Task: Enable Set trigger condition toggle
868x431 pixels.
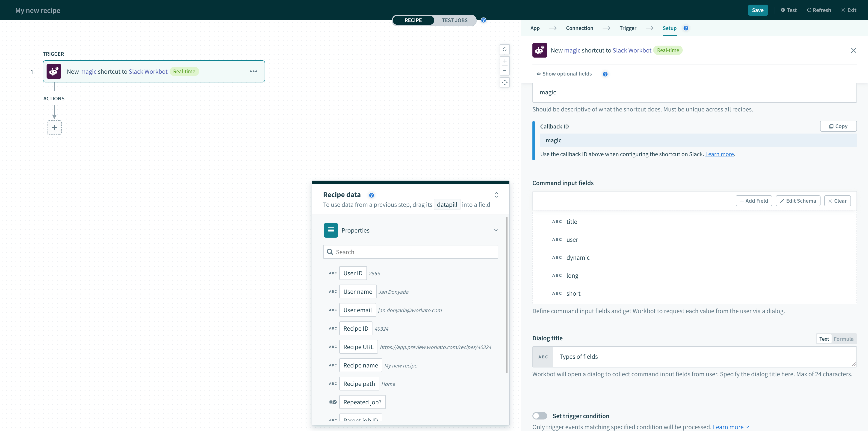Action: click(x=540, y=416)
